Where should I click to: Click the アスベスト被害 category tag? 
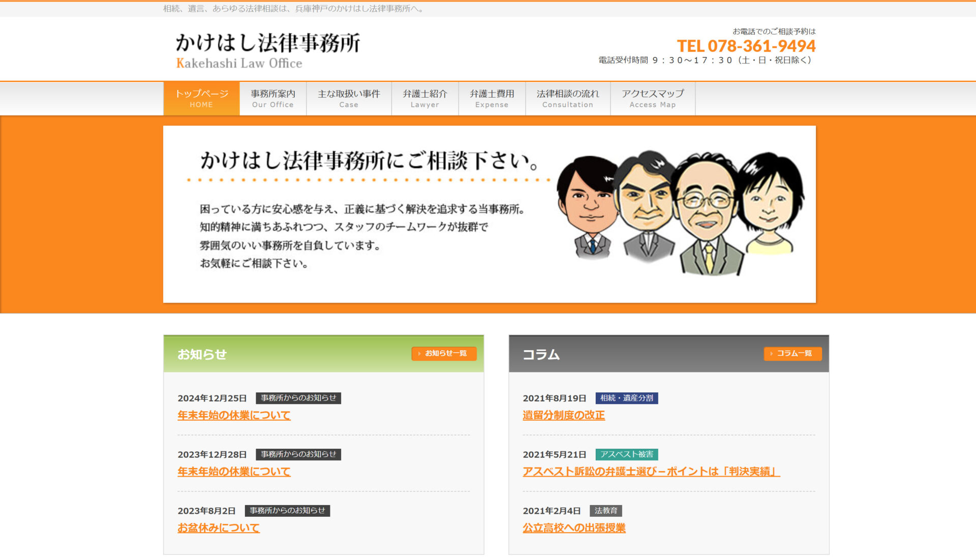click(x=627, y=454)
